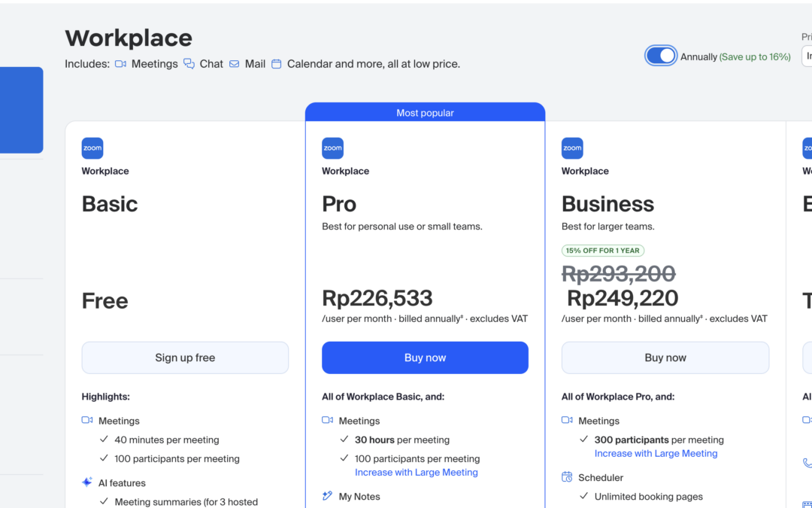Screen dimensions: 812x508
Task: Click the Mail envelope icon in Includes line
Action: [235, 64]
